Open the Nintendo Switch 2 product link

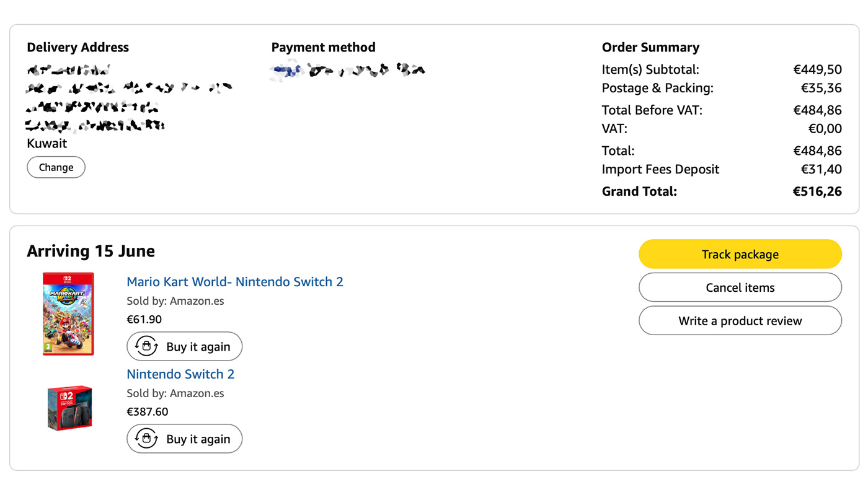coord(180,374)
